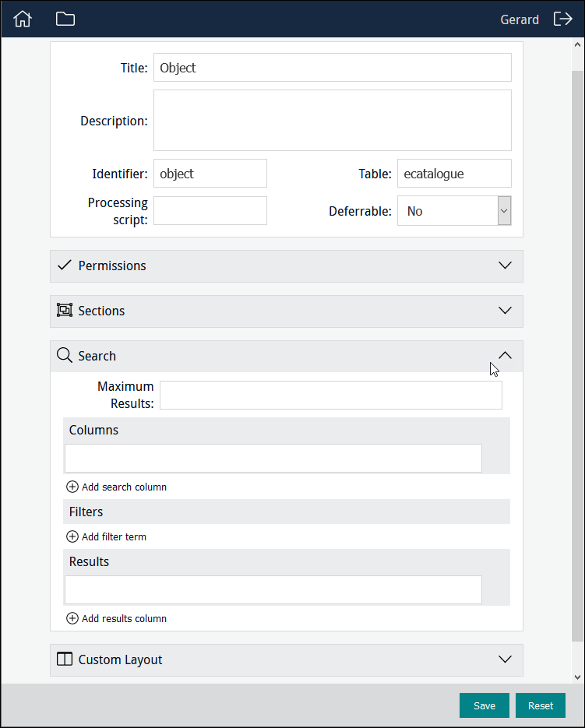The width and height of the screenshot is (585, 728).
Task: Open the folder icon in header
Action: pos(65,19)
